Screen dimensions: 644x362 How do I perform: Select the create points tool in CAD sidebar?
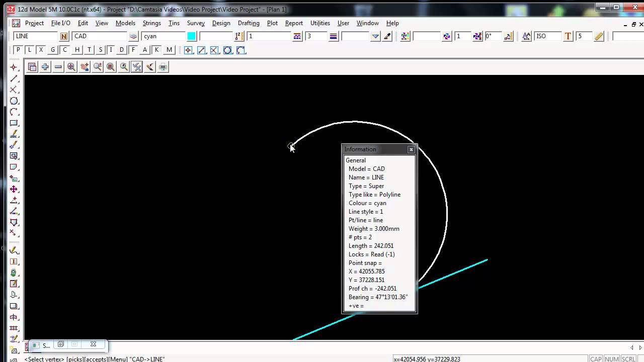point(14,67)
